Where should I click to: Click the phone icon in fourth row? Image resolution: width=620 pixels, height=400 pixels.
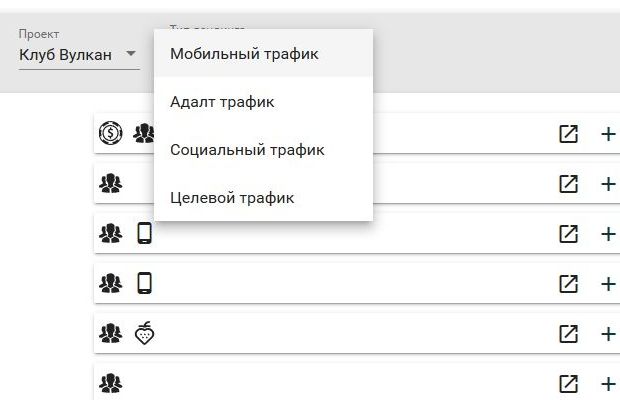pyautogui.click(x=144, y=283)
